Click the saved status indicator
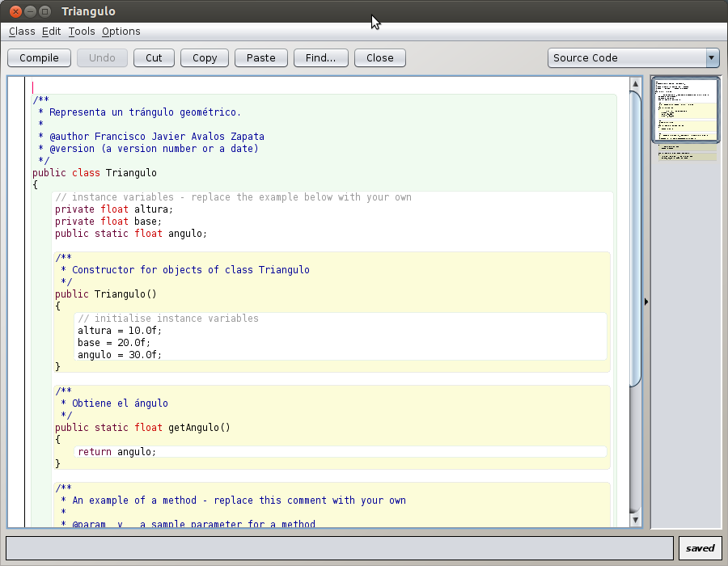728x566 pixels. pyautogui.click(x=700, y=548)
